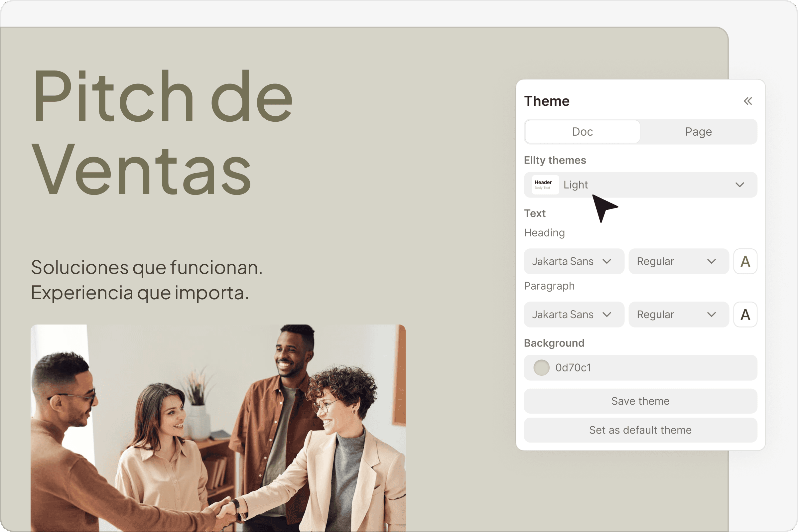Click the chevron beside heading Jakarta Sans
The image size is (798, 532).
tap(607, 261)
